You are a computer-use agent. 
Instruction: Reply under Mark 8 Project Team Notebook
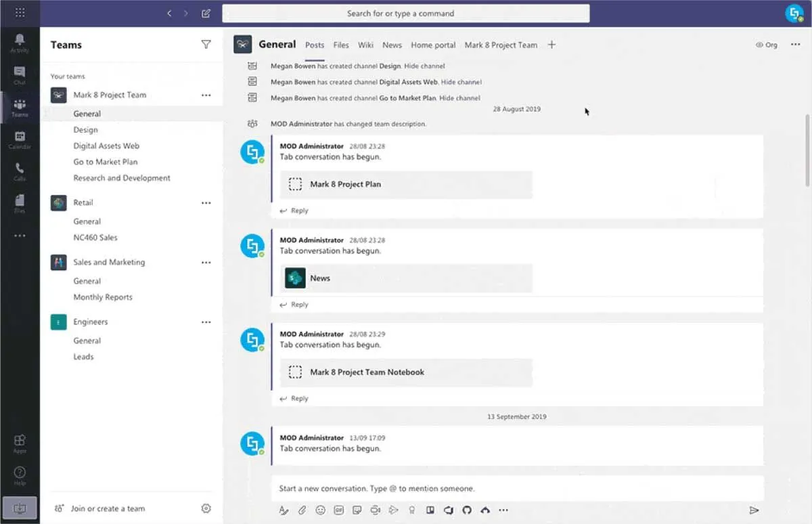(294, 399)
